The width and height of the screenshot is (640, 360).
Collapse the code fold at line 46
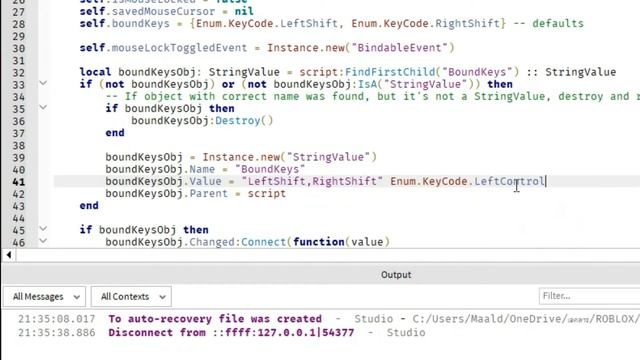tap(43, 241)
